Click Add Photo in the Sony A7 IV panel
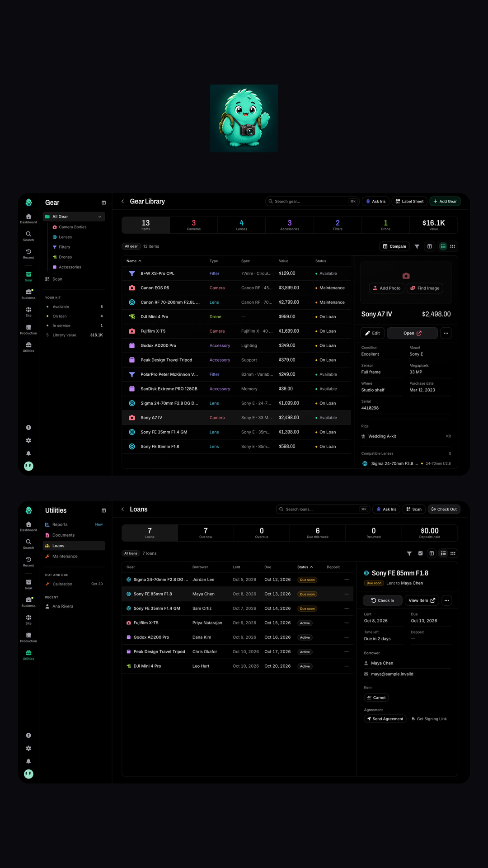Image resolution: width=488 pixels, height=868 pixels. click(386, 288)
